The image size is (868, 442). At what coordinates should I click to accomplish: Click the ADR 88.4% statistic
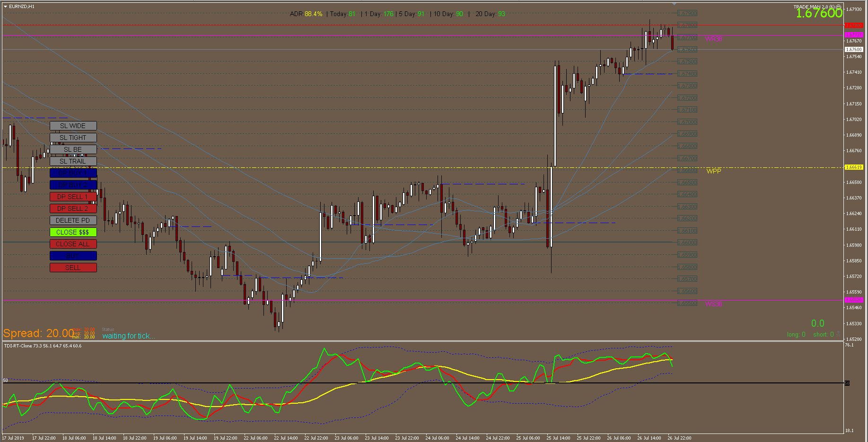306,14
